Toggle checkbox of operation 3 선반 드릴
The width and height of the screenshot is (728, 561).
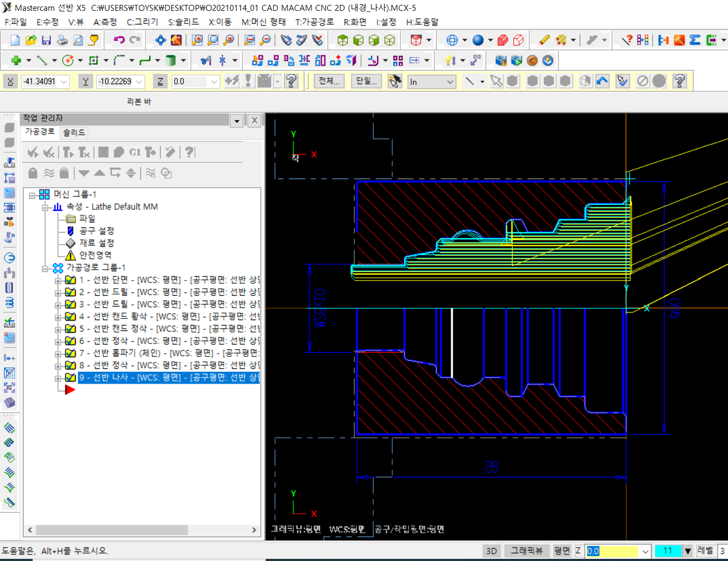coord(71,304)
